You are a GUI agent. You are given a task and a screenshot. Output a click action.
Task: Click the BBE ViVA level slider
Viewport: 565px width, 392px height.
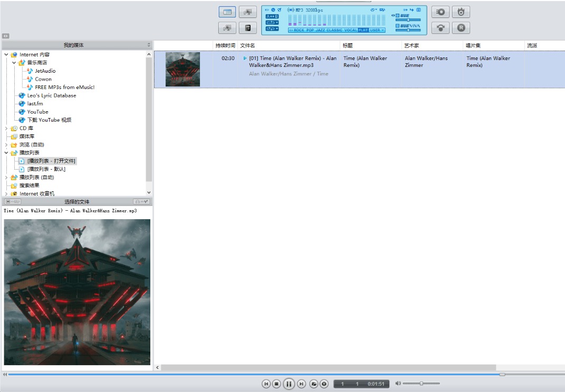coord(408,30)
